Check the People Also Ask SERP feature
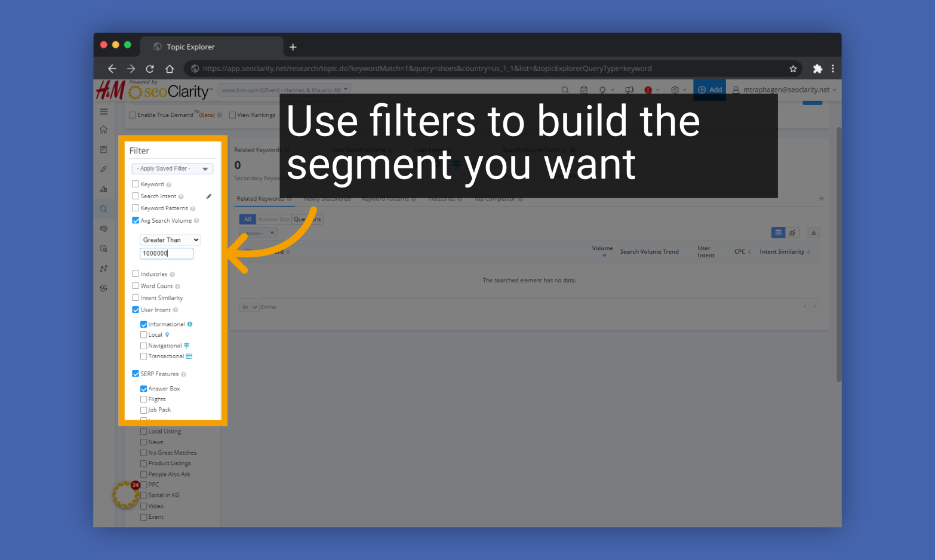Viewport: 935px width, 560px height. pyautogui.click(x=143, y=473)
